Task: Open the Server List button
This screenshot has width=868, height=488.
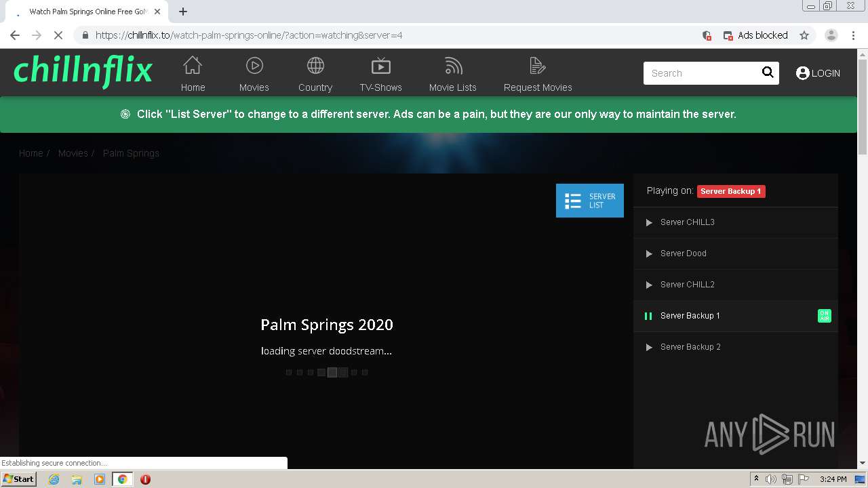Action: pos(590,201)
